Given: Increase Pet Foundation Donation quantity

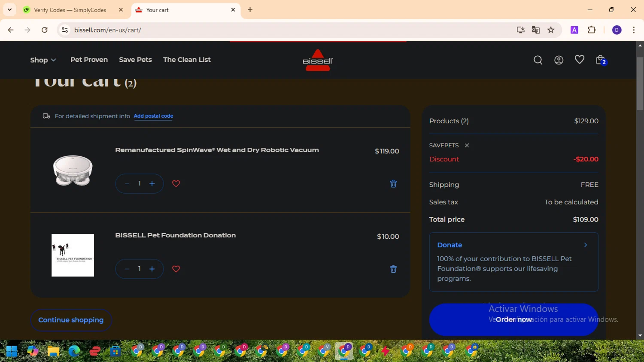Looking at the screenshot, I should (152, 269).
